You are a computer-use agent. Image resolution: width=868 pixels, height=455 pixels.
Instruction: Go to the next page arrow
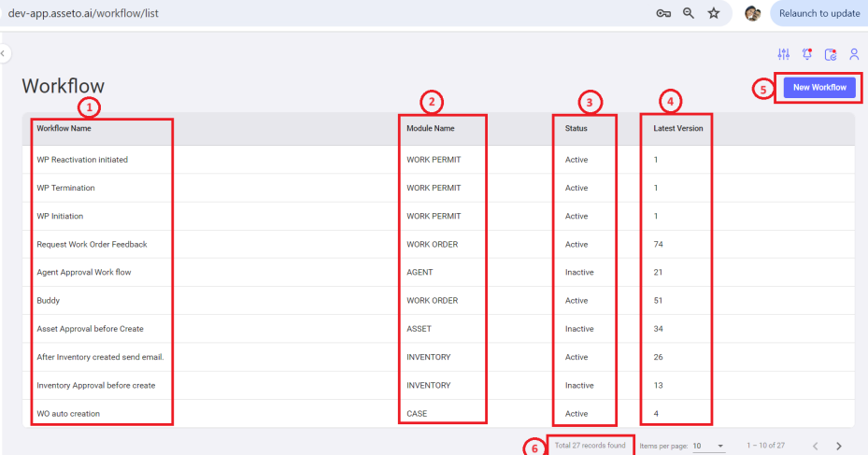pyautogui.click(x=839, y=446)
